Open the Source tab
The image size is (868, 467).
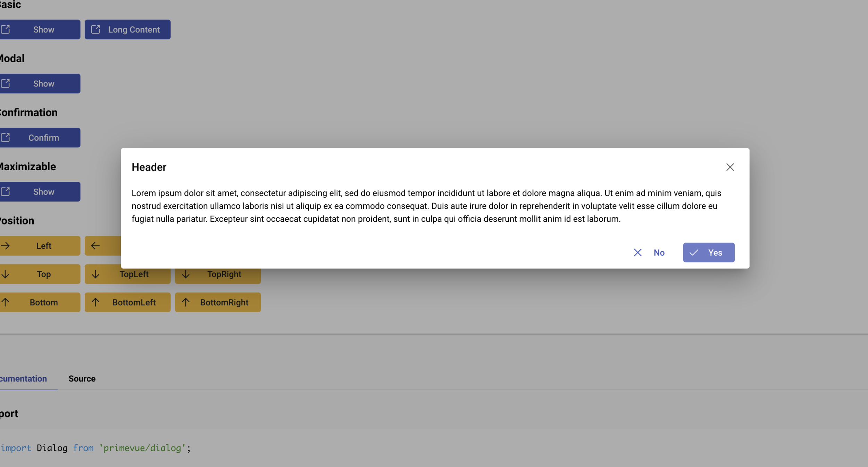[x=82, y=379]
